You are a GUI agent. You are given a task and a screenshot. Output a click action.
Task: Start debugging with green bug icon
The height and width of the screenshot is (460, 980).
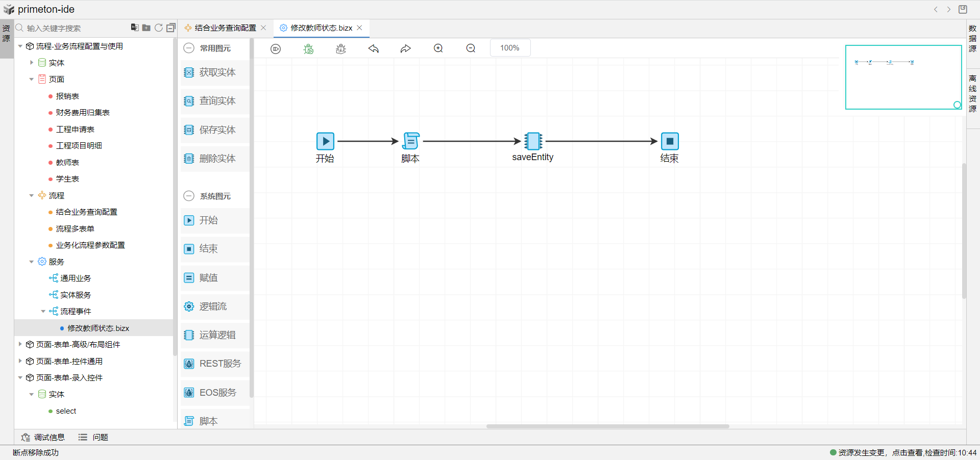pos(308,48)
